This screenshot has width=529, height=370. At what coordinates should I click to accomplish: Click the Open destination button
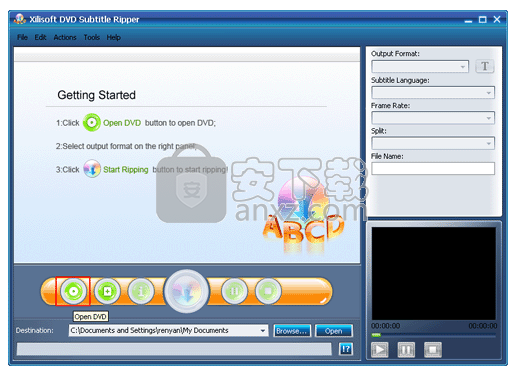click(x=334, y=331)
